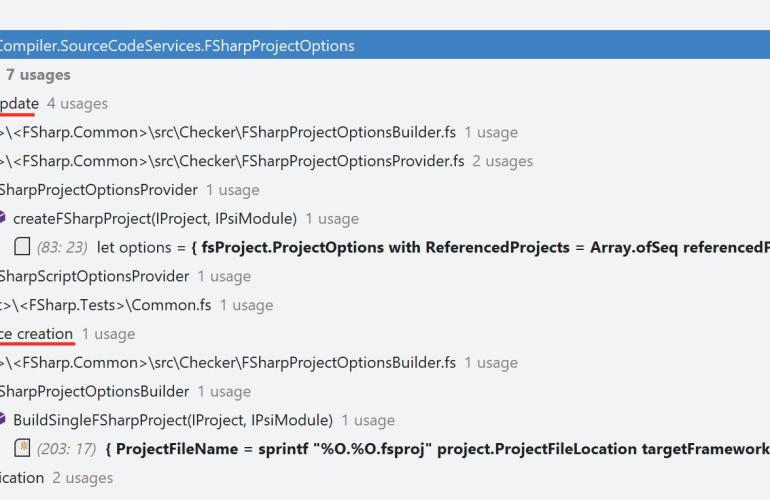The image size is (770, 500).
Task: Collapse the 'creation' group with 1 usage
Action: point(37,333)
